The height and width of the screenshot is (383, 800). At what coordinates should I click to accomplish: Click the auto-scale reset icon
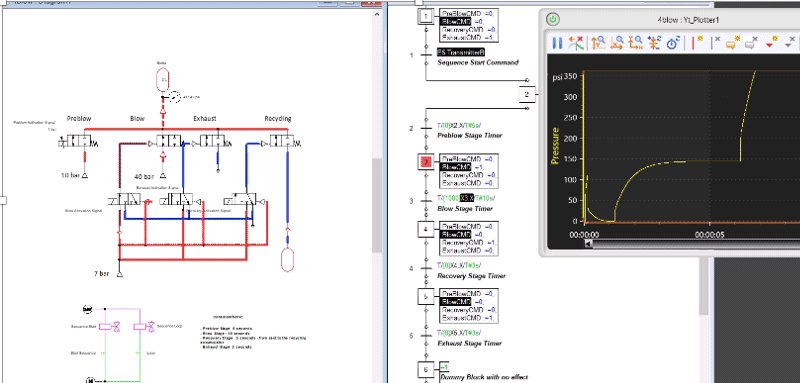click(x=654, y=43)
